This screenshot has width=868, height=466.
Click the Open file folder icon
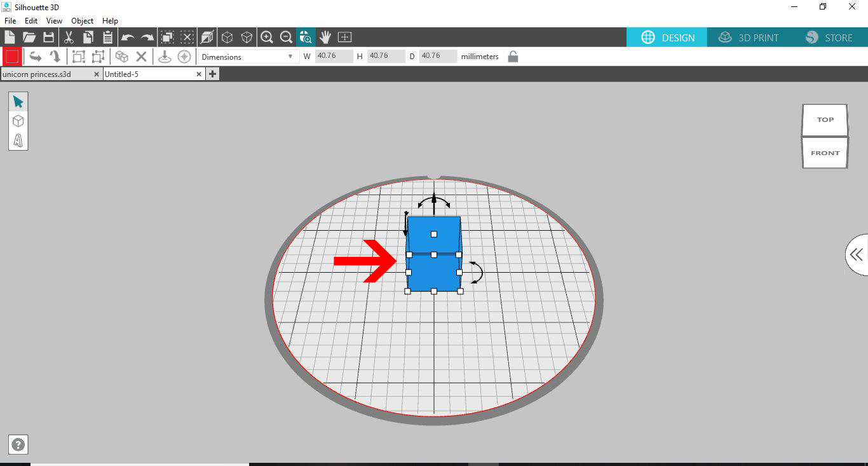[x=29, y=37]
